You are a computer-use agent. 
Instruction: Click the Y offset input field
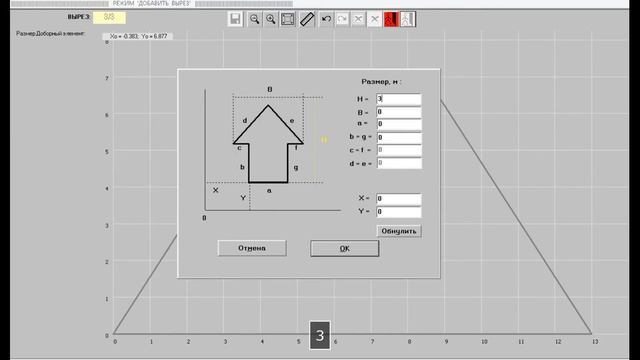399,212
